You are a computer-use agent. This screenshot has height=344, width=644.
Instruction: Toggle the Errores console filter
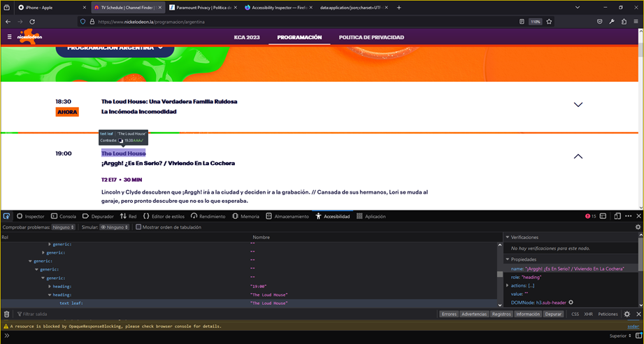point(449,315)
